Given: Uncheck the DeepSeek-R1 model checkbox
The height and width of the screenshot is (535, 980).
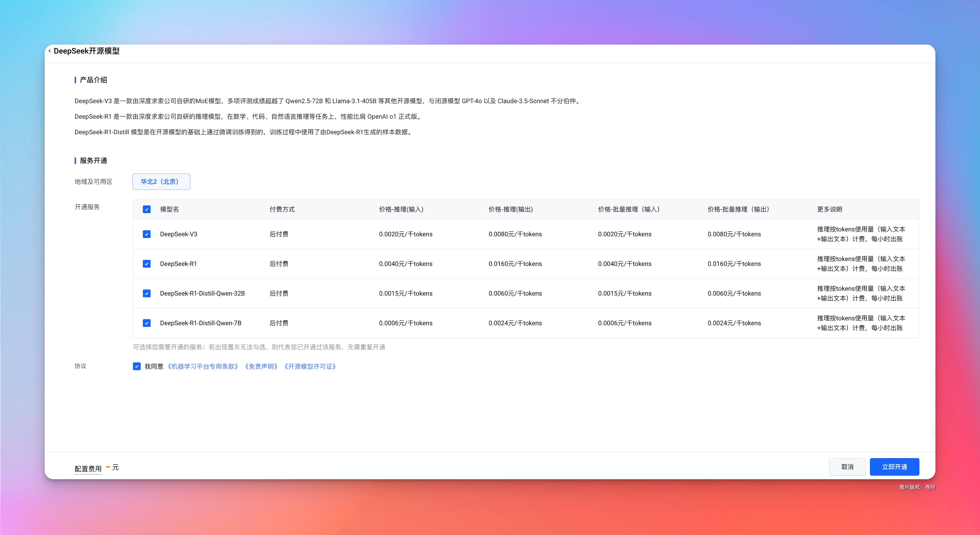Looking at the screenshot, I should point(147,264).
